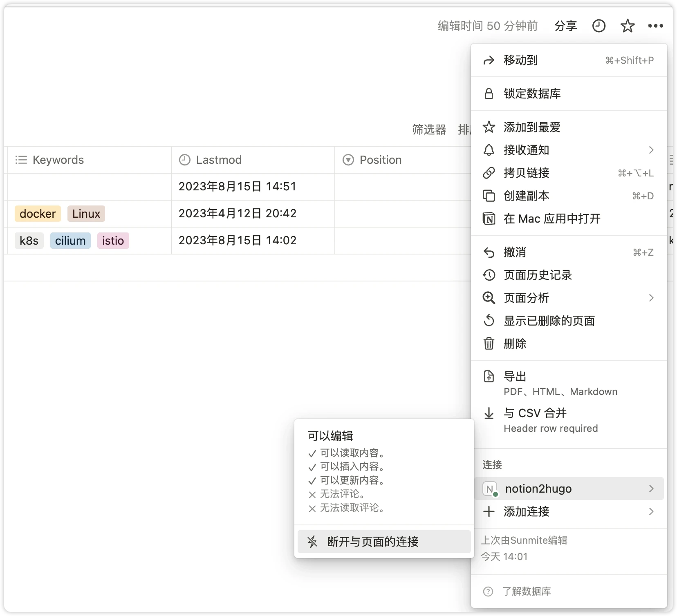Screen dimensions: 677x616
Task: Click the notion2hugo connection icon
Action: coord(490,489)
